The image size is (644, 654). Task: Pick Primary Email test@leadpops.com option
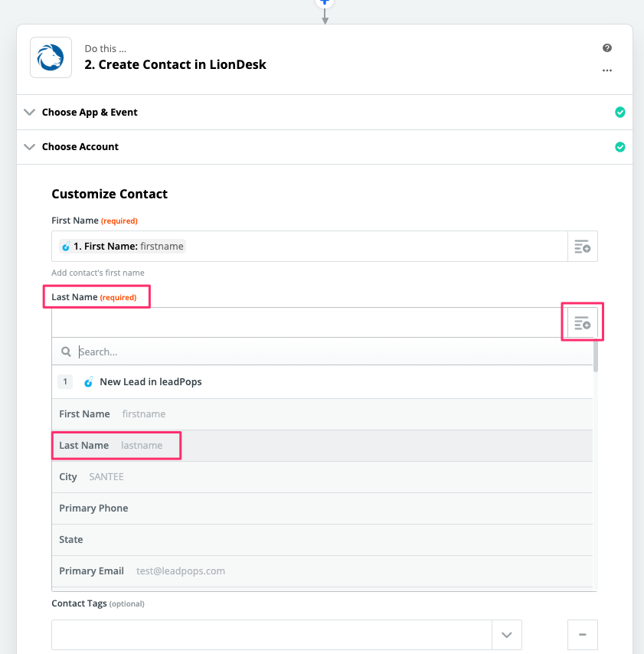[x=322, y=571]
